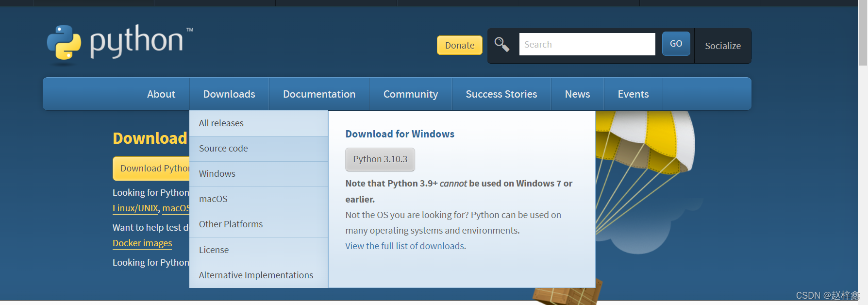This screenshot has width=868, height=305.
Task: Click the Download for Windows heading
Action: pyautogui.click(x=400, y=134)
